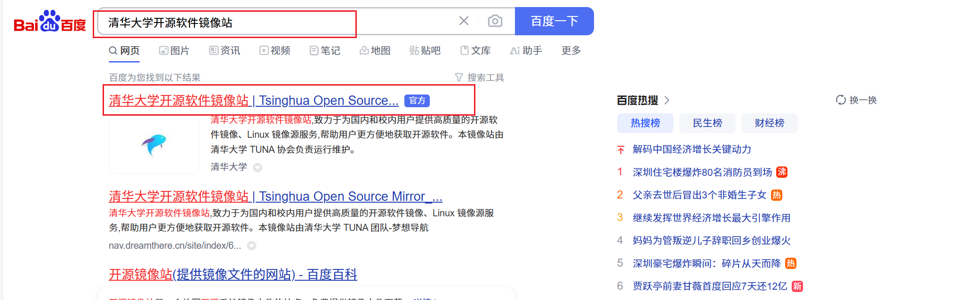Open the 视频 tab
Image resolution: width=980 pixels, height=300 pixels.
coord(275,50)
